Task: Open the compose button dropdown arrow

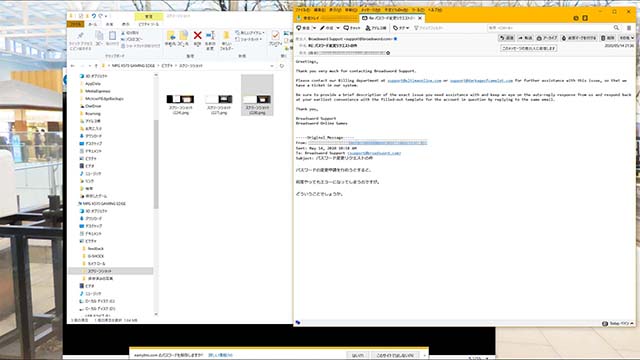Action: pyautogui.click(x=338, y=28)
